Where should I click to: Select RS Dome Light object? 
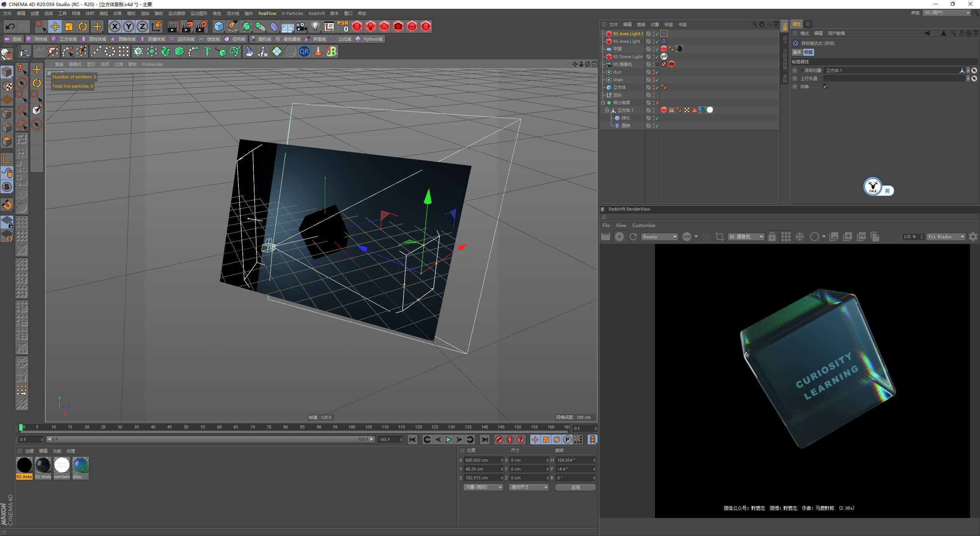coord(628,57)
